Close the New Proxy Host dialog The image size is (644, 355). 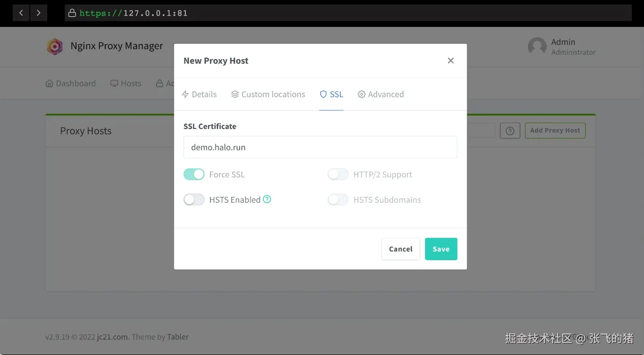click(451, 61)
